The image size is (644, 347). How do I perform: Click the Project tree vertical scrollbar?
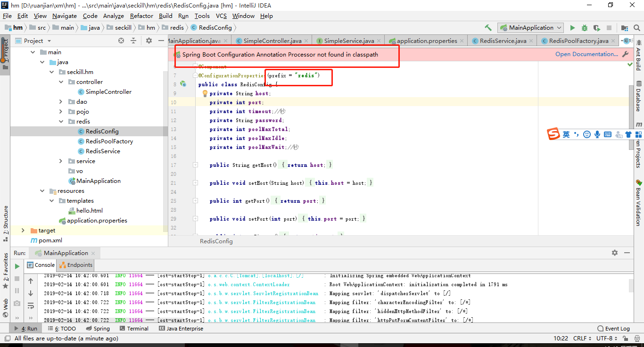165,151
